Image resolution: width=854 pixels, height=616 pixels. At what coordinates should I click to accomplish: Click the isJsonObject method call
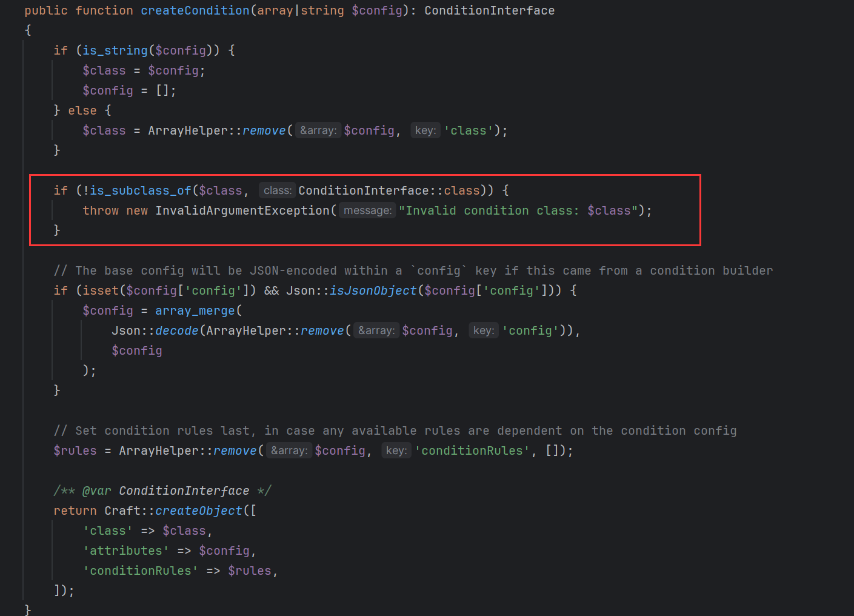coord(373,290)
